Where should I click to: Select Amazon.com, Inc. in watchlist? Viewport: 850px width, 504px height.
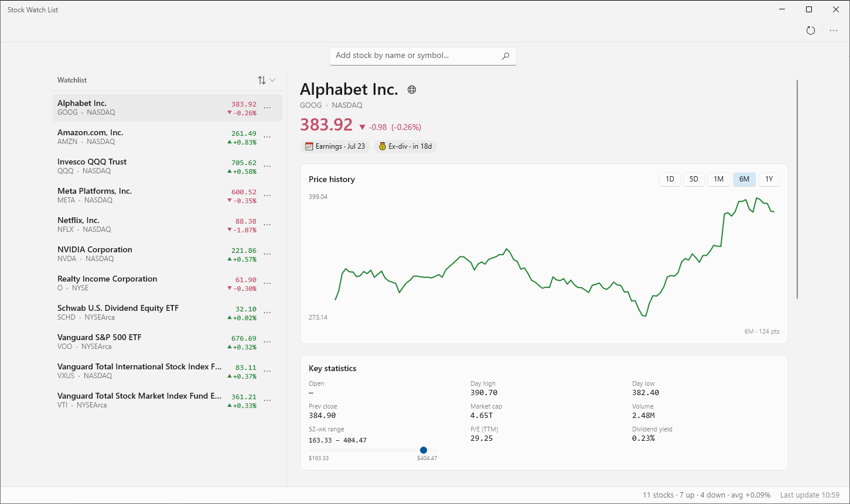click(x=168, y=137)
